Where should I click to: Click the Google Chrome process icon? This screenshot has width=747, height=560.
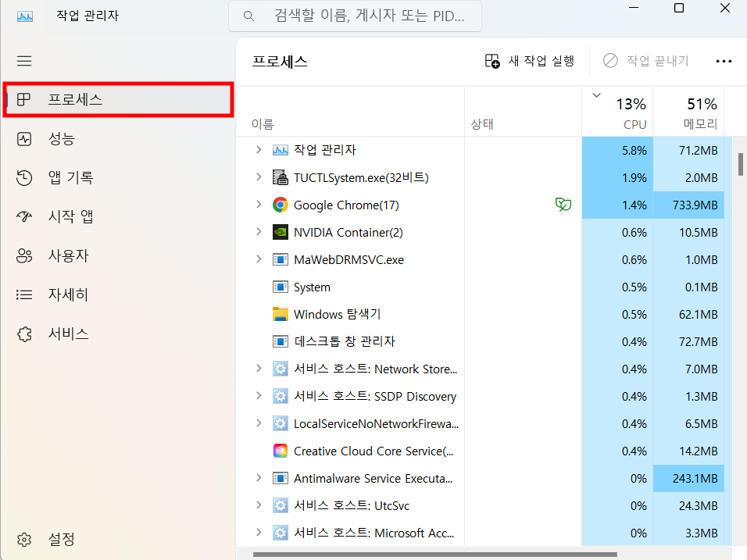tap(280, 205)
